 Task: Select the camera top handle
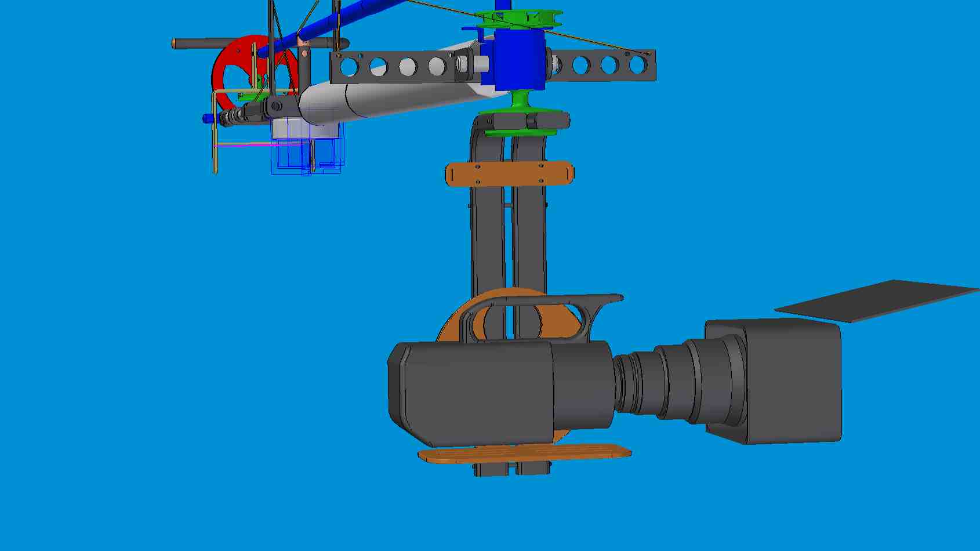coord(539,302)
